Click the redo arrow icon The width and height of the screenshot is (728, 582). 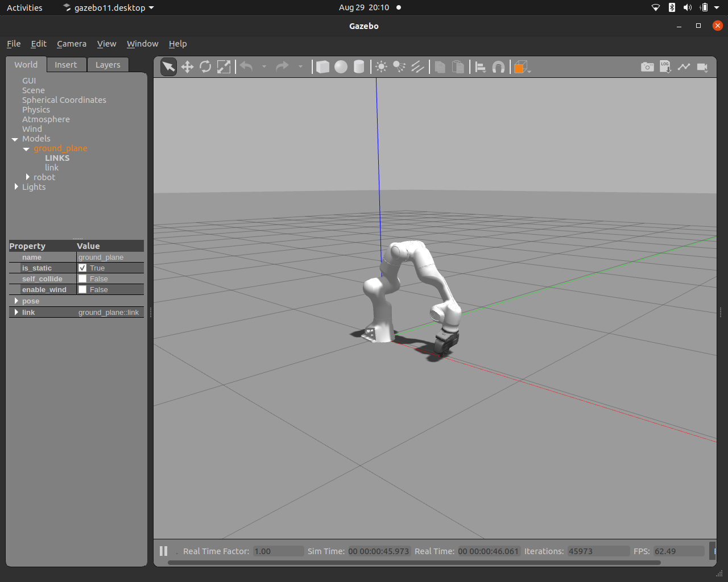point(282,67)
